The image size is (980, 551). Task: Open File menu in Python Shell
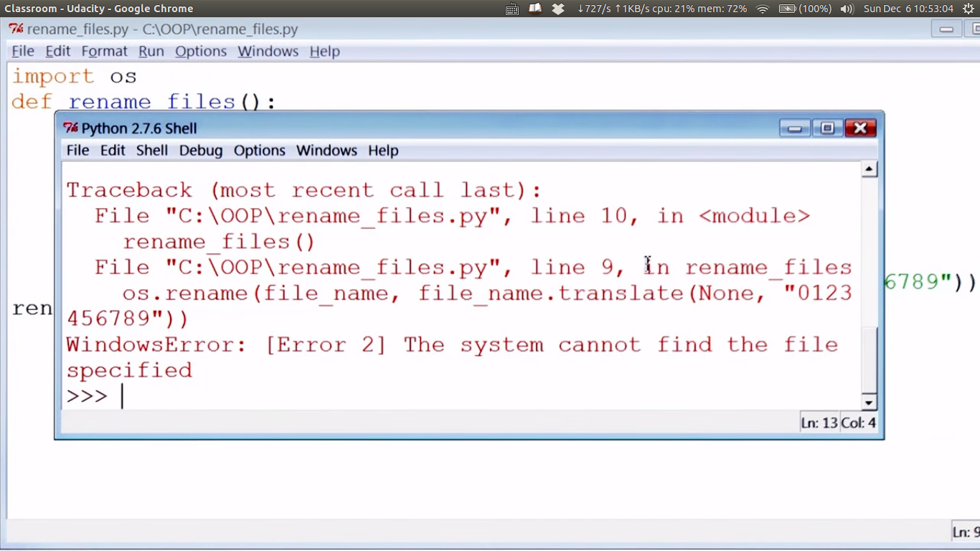pos(77,151)
